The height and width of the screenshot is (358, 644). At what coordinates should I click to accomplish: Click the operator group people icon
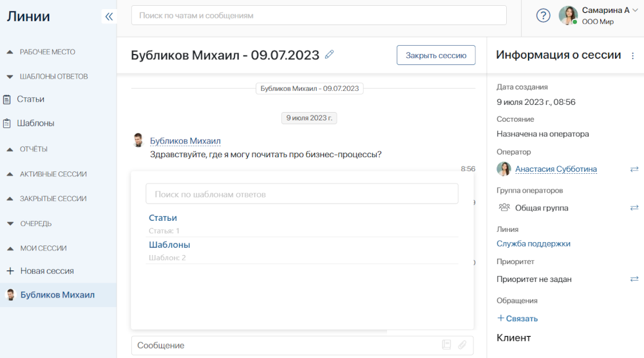504,207
